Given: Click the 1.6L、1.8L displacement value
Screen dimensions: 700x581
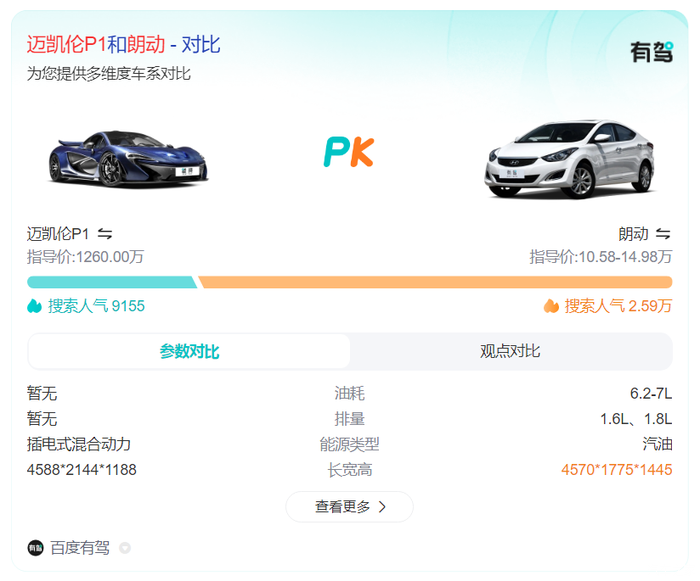Looking at the screenshot, I should coord(636,419).
